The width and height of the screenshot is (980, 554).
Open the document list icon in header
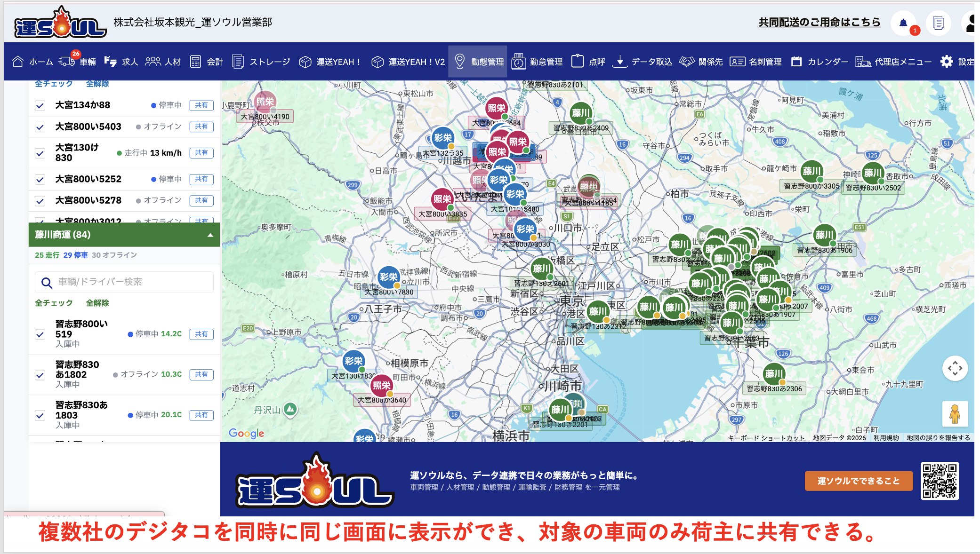tap(938, 23)
